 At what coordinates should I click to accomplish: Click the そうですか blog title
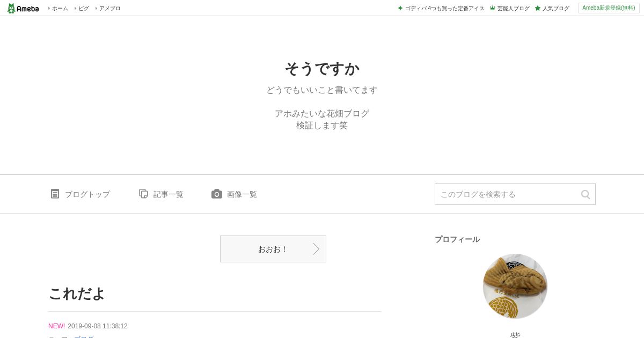(x=322, y=69)
